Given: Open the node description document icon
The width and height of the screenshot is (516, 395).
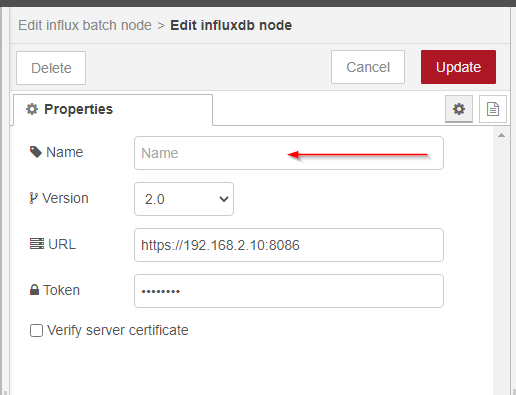Looking at the screenshot, I should click(x=493, y=109).
